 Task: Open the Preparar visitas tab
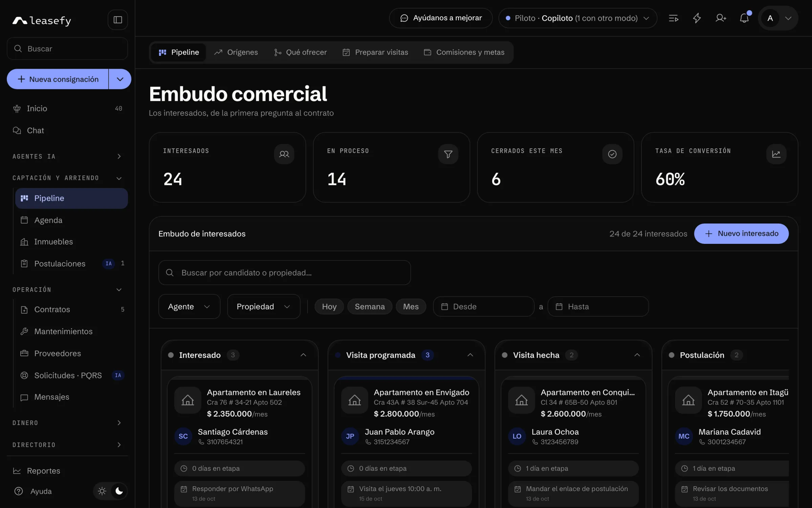375,52
